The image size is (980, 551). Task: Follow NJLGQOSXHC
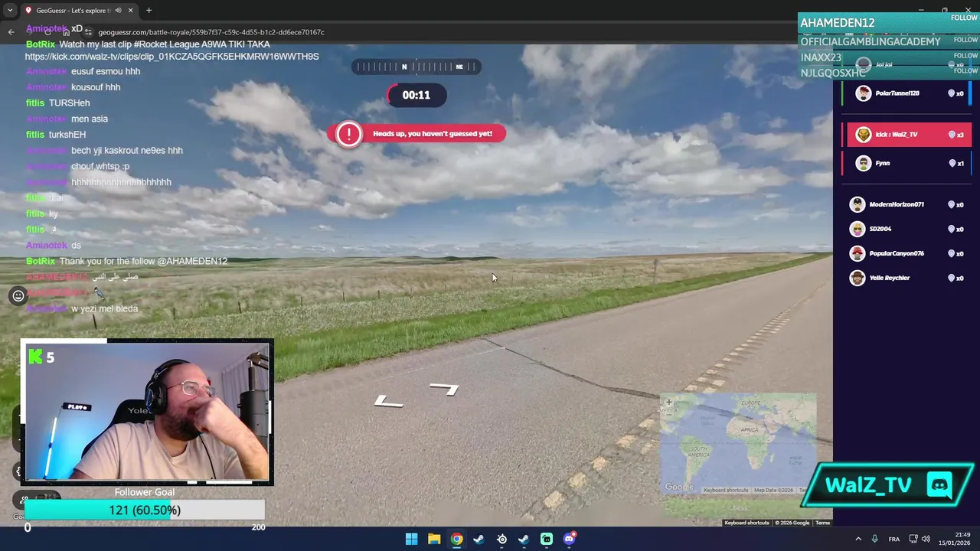pyautogui.click(x=965, y=71)
